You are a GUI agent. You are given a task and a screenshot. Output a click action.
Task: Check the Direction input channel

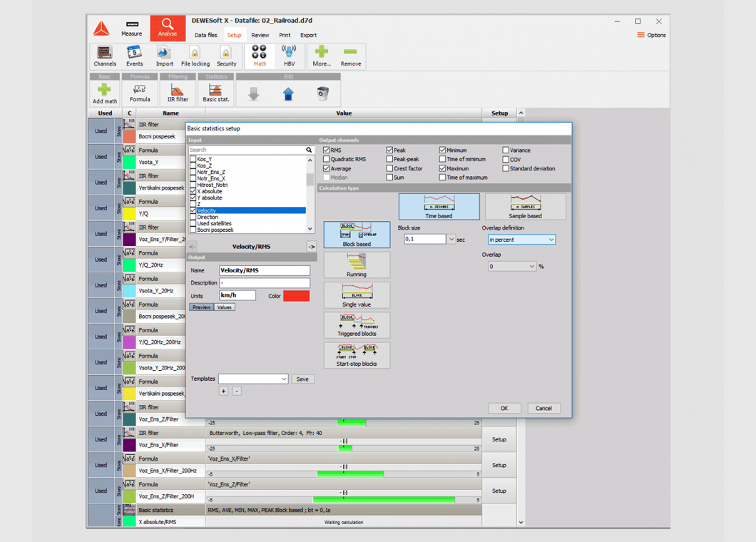193,217
